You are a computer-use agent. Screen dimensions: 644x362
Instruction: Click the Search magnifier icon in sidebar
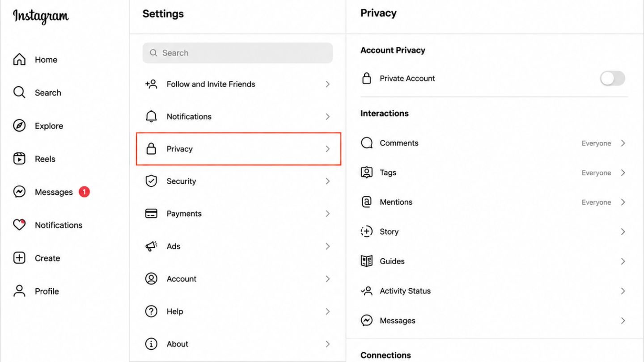pyautogui.click(x=19, y=93)
